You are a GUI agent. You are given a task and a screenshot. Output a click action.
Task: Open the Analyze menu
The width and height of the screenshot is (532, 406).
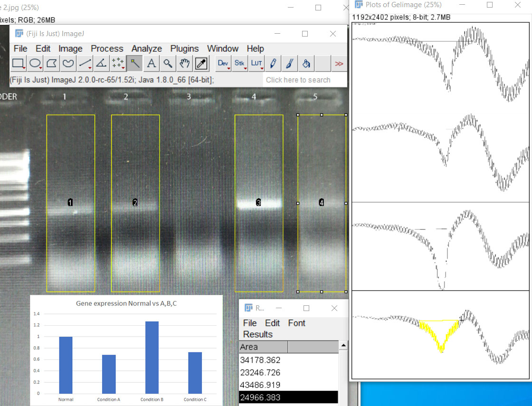147,48
